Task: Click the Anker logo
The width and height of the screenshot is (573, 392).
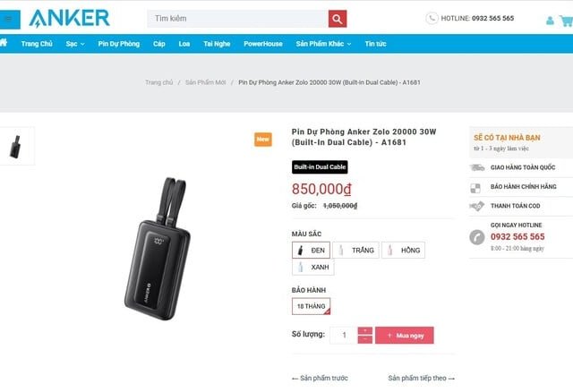Action: (70, 19)
